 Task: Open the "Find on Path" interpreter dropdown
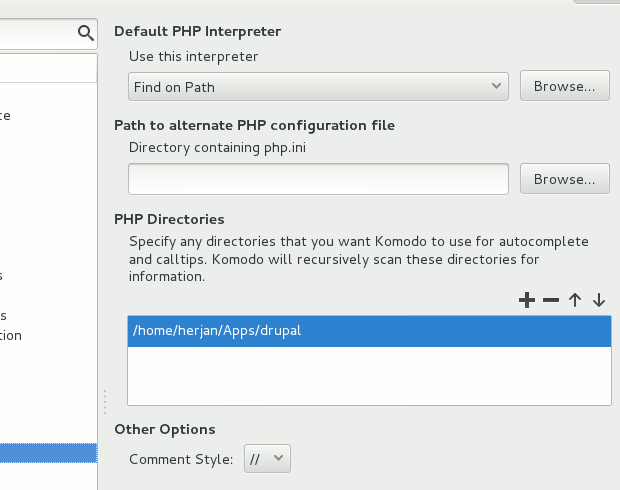[319, 87]
